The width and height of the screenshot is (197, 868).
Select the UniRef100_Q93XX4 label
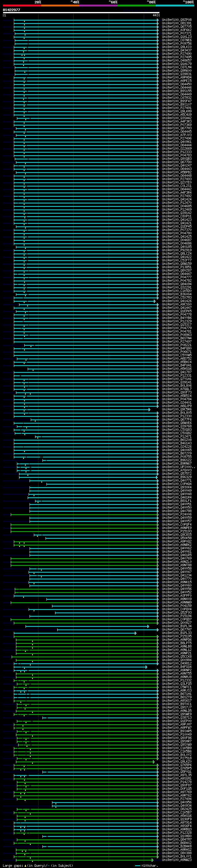177,487
